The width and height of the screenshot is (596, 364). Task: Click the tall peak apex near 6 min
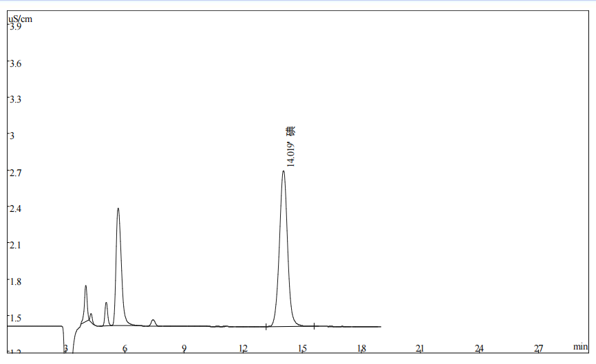tap(118, 208)
